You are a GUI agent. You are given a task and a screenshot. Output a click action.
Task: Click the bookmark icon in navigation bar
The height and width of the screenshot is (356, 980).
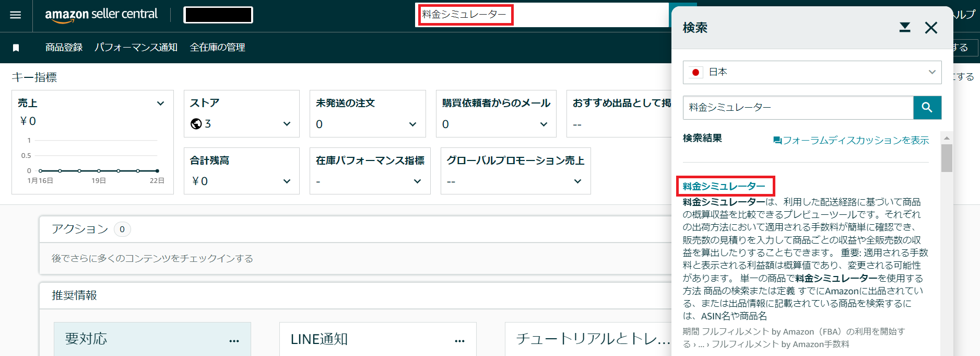click(16, 48)
